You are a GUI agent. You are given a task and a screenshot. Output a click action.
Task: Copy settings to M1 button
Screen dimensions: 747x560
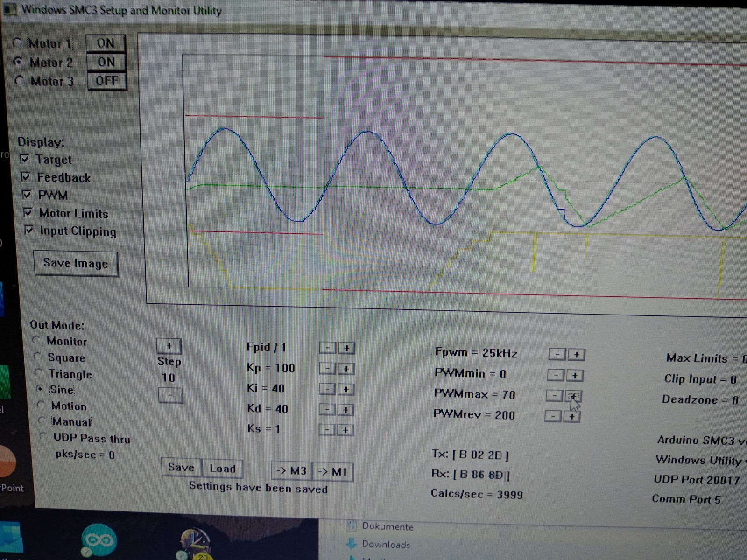click(x=332, y=472)
